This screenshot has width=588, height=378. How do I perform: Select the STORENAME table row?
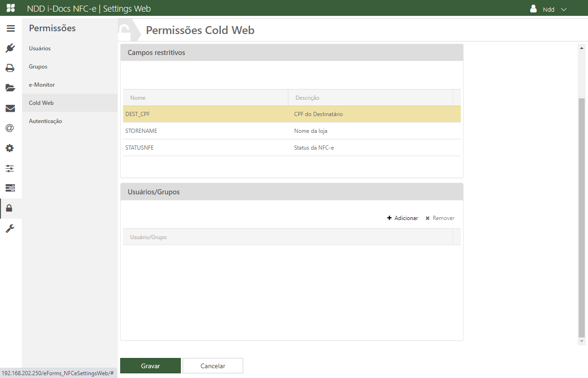click(x=292, y=131)
